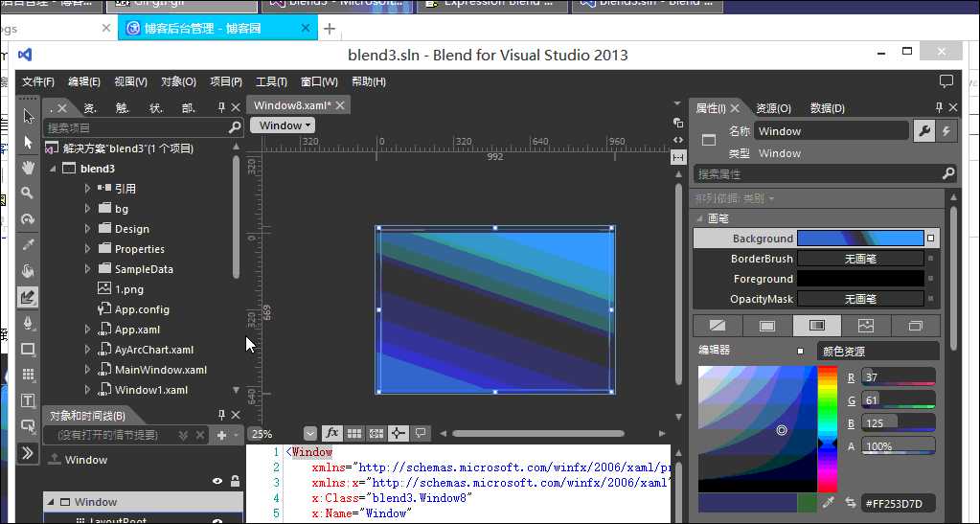Switch to Design view icon above arrows

click(x=678, y=123)
